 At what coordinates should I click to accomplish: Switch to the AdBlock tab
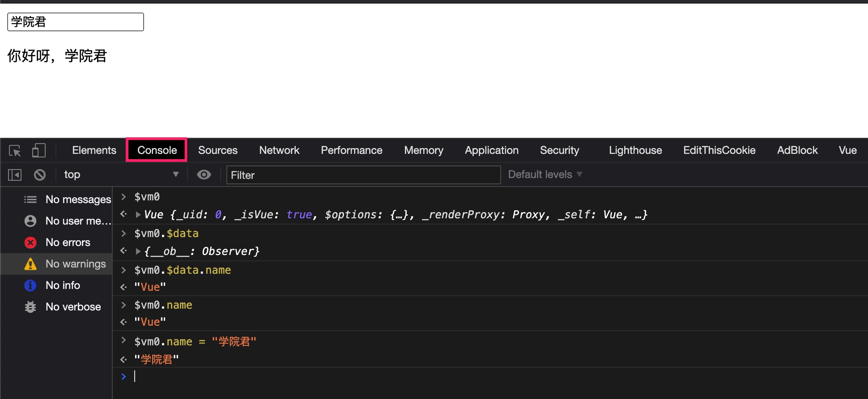(797, 150)
